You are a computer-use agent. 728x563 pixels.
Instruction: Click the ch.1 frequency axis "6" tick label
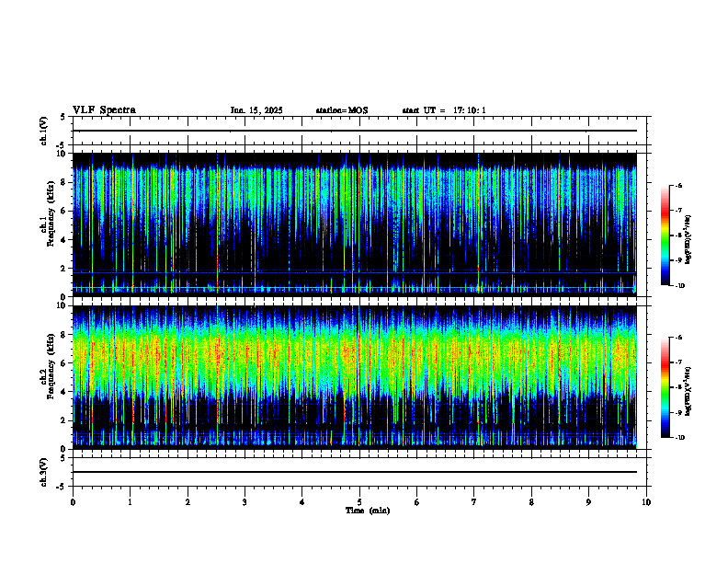coord(63,212)
